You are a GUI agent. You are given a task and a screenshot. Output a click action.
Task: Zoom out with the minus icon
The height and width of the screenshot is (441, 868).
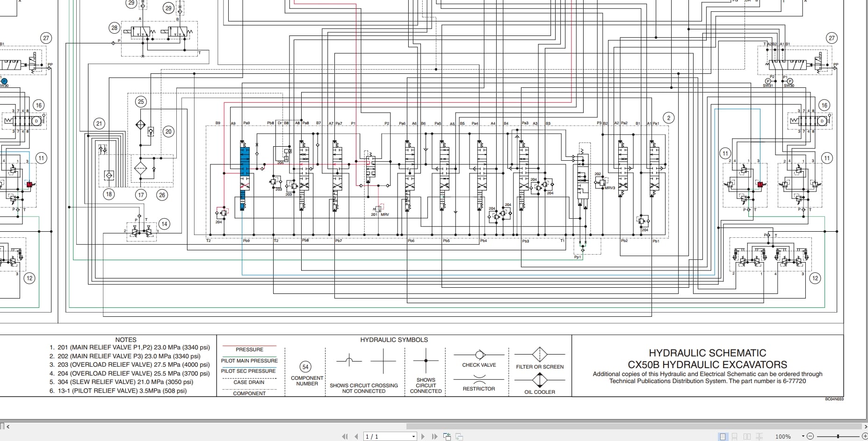pyautogui.click(x=810, y=436)
